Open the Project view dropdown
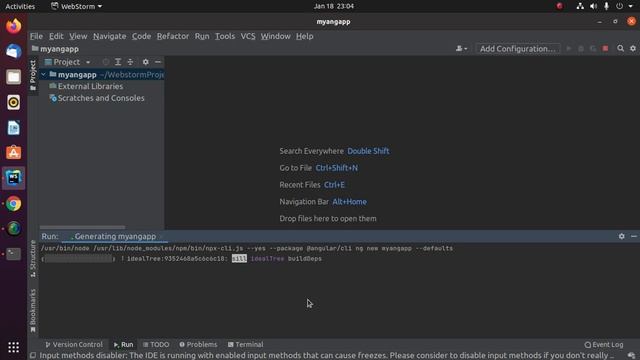Viewport: 640px width, 360px height. pyautogui.click(x=68, y=62)
